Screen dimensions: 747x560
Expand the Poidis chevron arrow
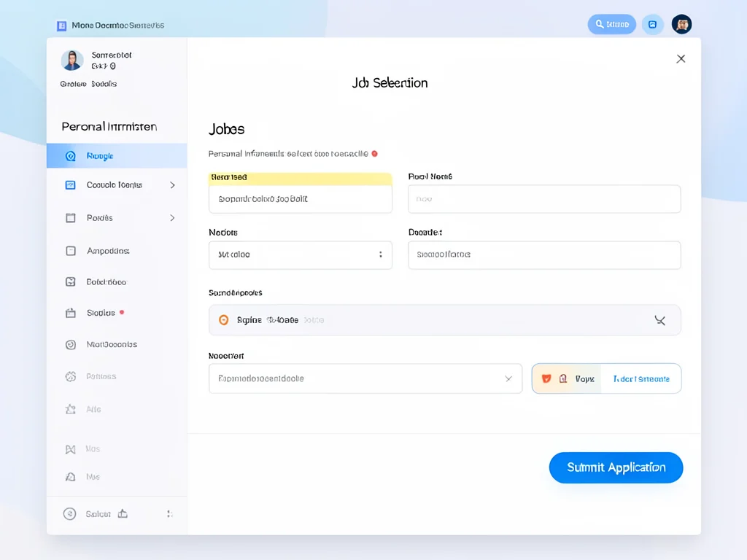172,217
